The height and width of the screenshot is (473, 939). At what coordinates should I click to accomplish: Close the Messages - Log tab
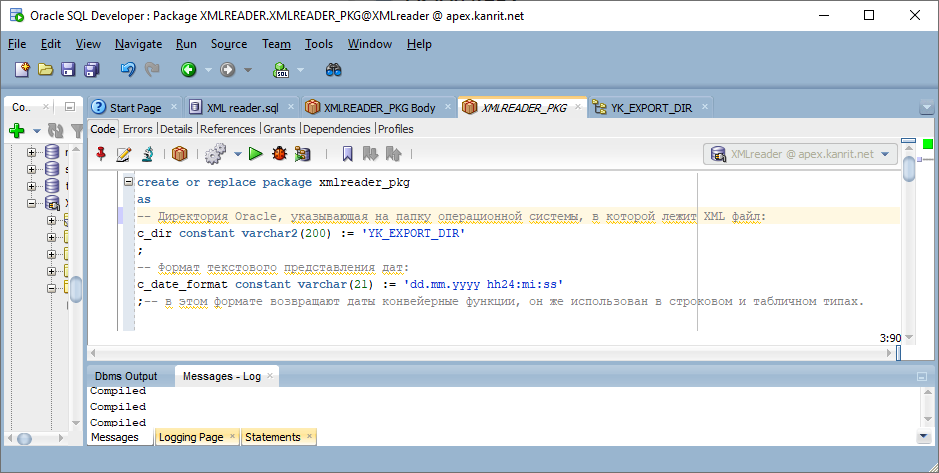[269, 375]
